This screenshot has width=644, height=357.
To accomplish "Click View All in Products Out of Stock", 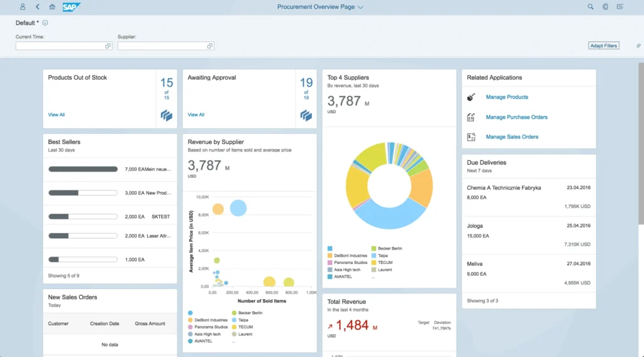I will click(57, 114).
